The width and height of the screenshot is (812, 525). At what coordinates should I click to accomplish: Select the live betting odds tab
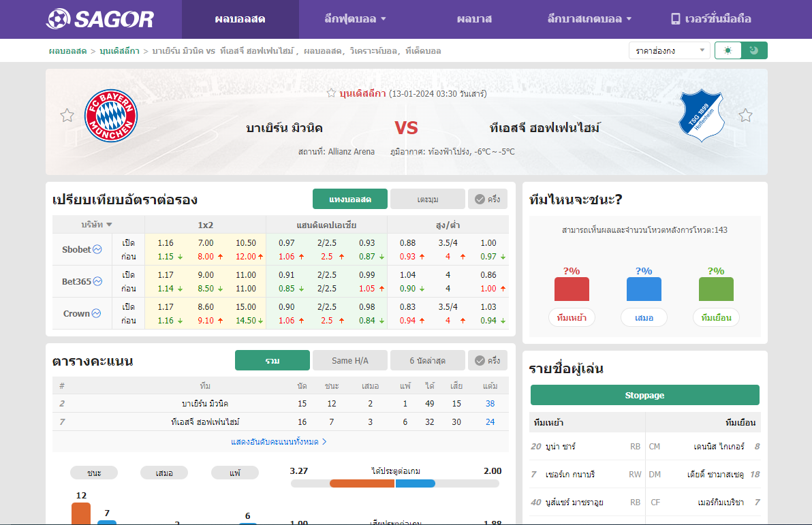tap(350, 200)
